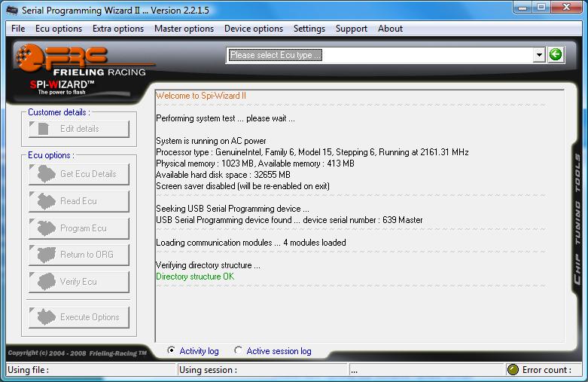588x382 pixels.
Task: Open the Device options menu
Action: click(x=254, y=29)
